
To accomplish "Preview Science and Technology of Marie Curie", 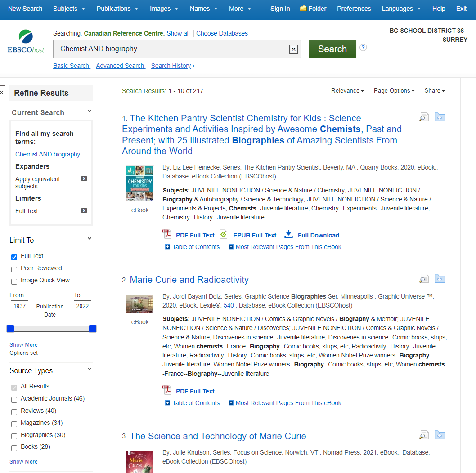I will 424,435.
